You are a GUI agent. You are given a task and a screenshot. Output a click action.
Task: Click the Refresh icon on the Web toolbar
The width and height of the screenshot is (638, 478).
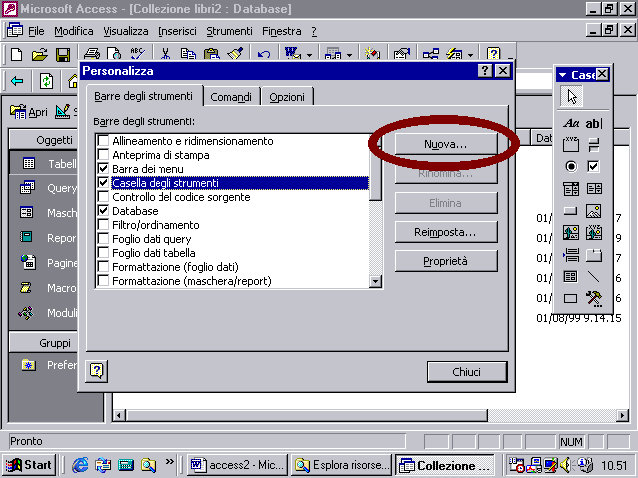pos(46,81)
